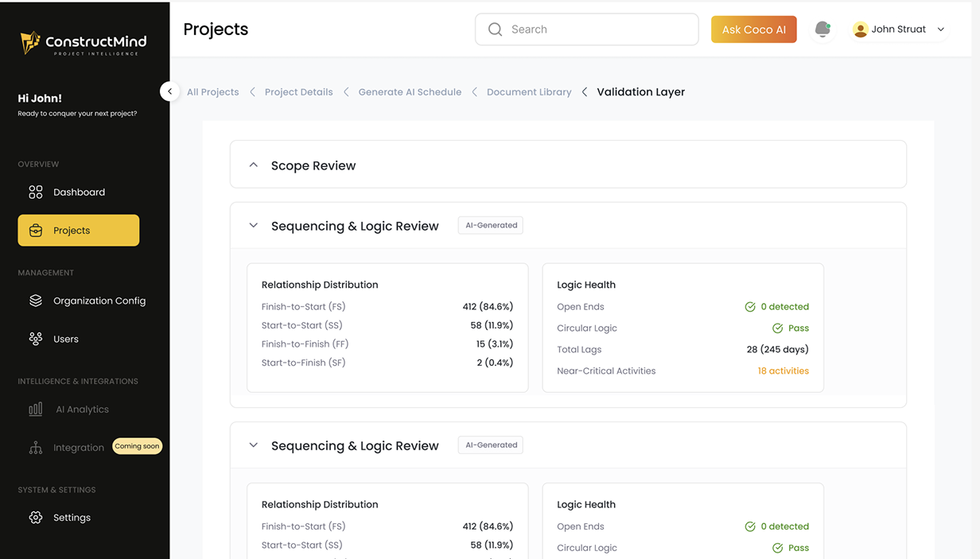The height and width of the screenshot is (559, 980).
Task: Collapse the sidebar with the arrow button
Action: (x=169, y=91)
